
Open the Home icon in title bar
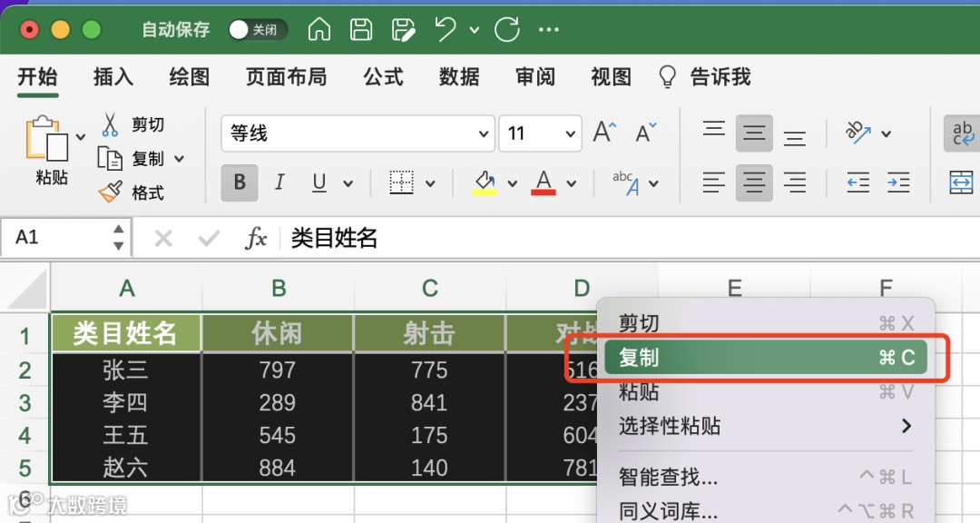(319, 29)
